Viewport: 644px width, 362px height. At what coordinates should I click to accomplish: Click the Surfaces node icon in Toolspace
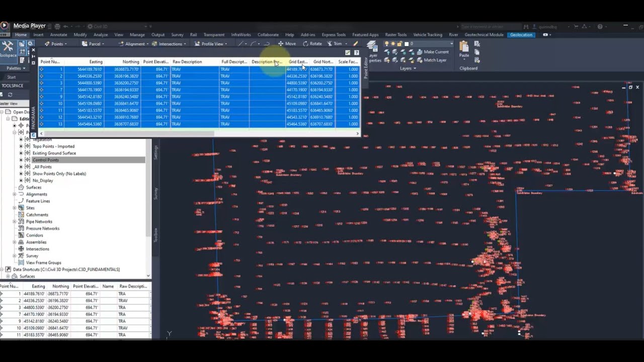point(21,188)
